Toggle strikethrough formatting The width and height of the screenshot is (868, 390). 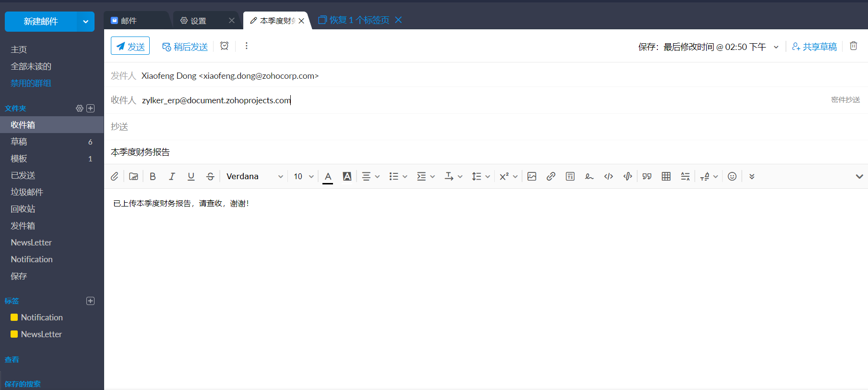pos(210,176)
